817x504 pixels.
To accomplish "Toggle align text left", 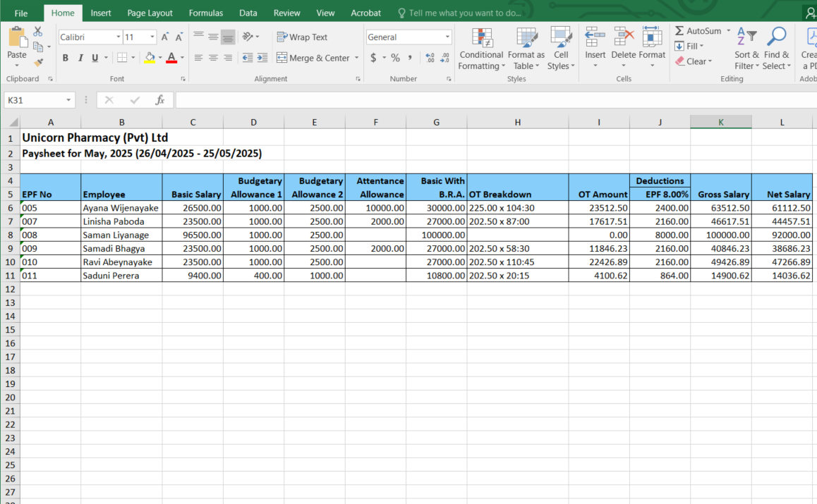I will tap(198, 58).
